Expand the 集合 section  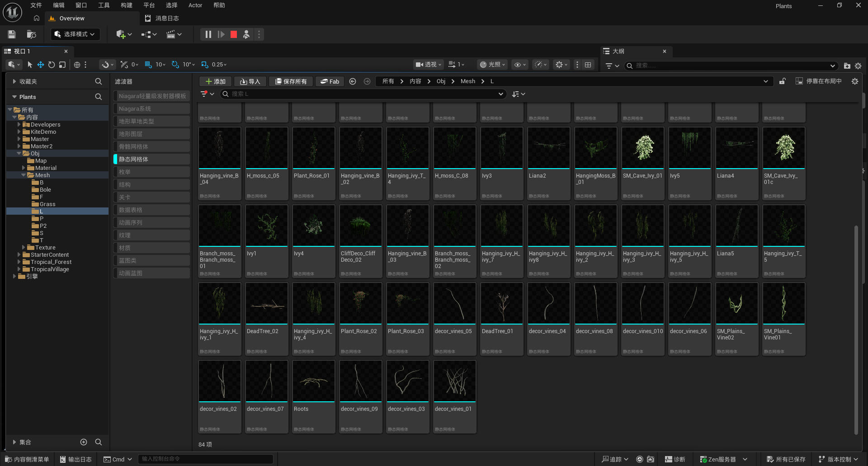(x=14, y=442)
